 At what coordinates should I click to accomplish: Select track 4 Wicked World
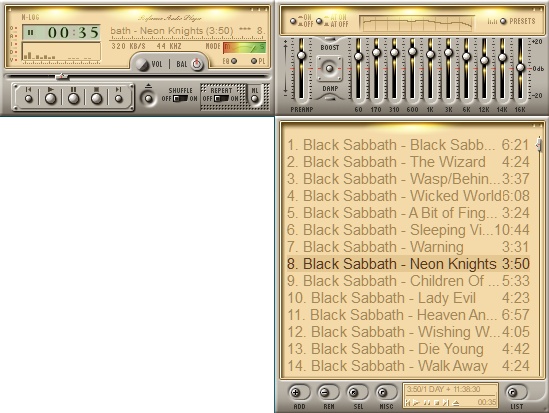pos(408,196)
